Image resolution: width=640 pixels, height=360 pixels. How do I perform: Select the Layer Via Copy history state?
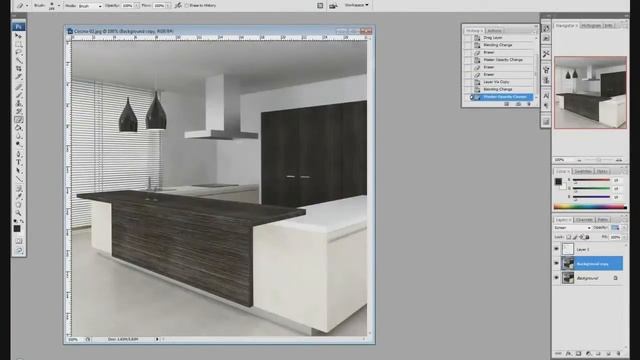click(x=496, y=82)
